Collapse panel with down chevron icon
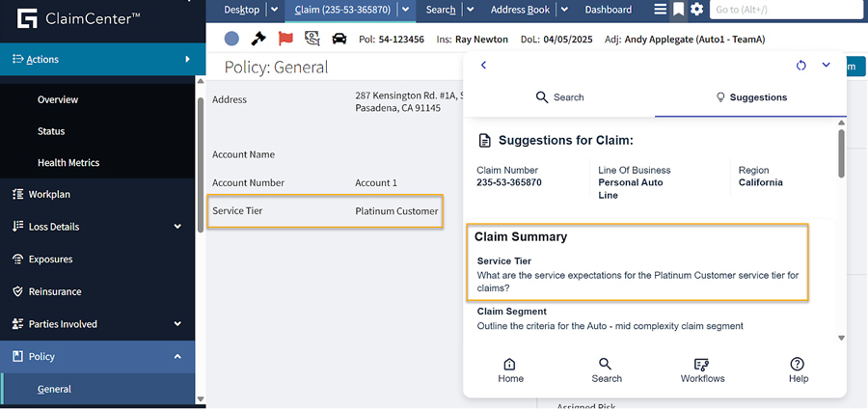Viewport: 868px width, 410px height. [x=827, y=65]
